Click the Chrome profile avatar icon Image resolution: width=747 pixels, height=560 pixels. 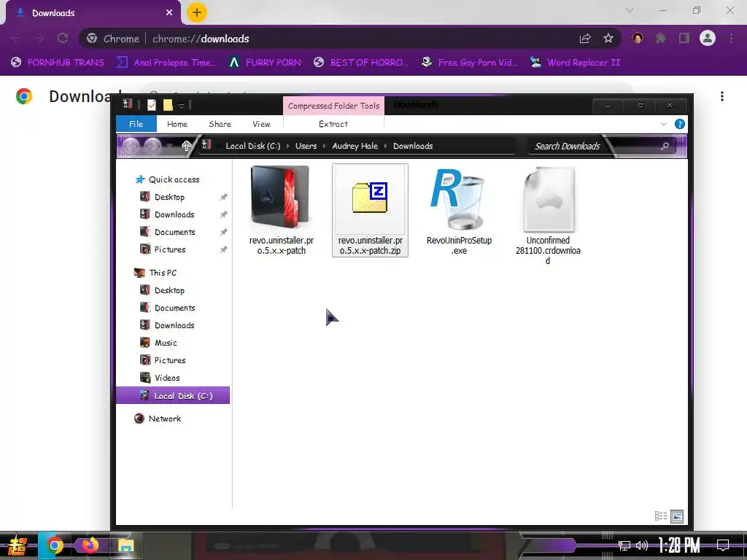708,38
